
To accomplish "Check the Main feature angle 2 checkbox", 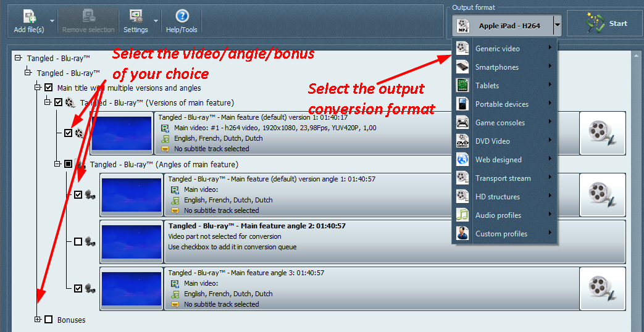I will 78,242.
